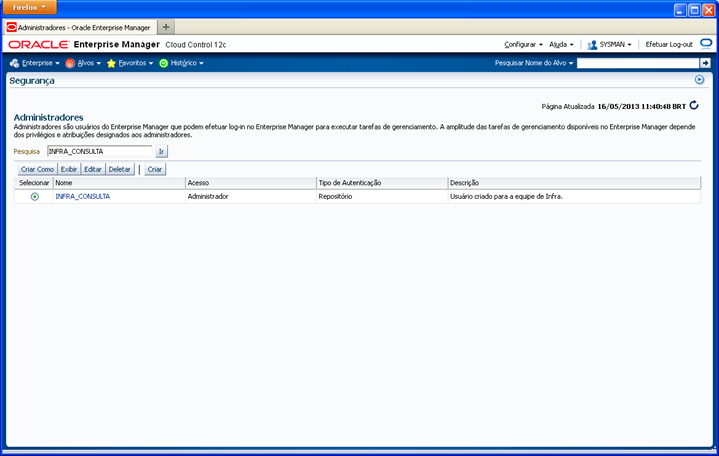Click the Oracle logo in header
The image size is (719, 456).
click(x=39, y=44)
